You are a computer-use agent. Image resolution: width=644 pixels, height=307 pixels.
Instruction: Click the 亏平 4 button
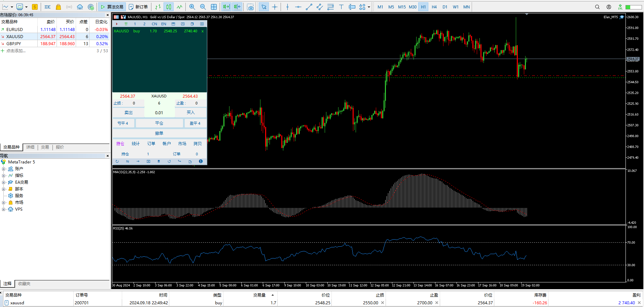pos(123,123)
